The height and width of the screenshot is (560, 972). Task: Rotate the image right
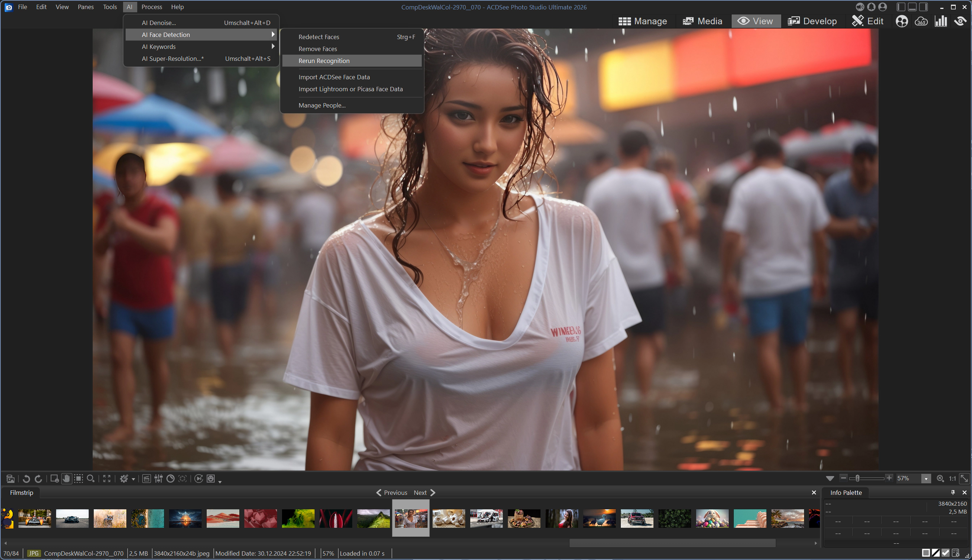click(38, 479)
